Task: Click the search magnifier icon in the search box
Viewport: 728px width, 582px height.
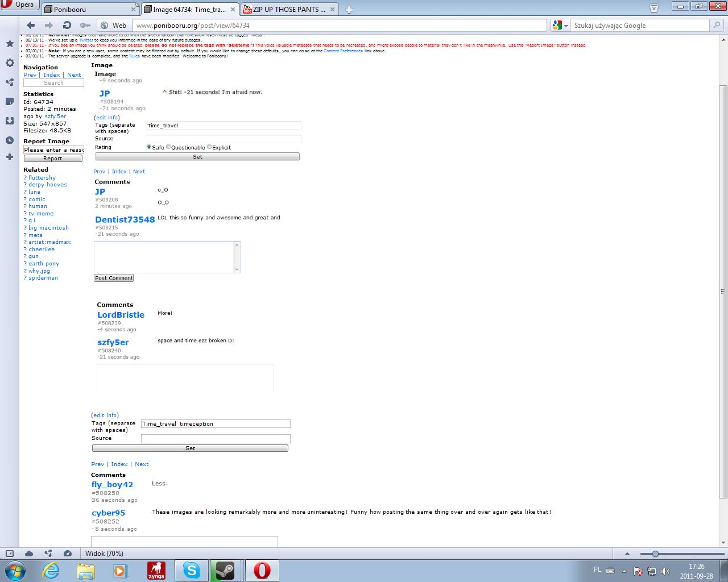Action: (717, 25)
